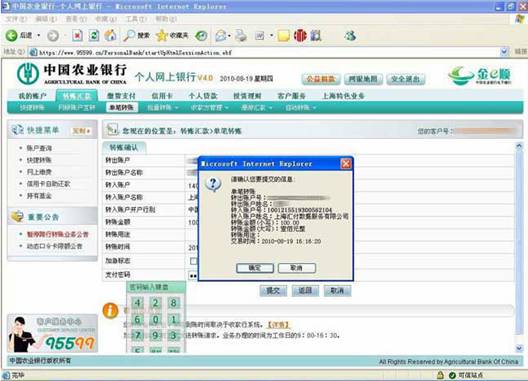Click the Messenger people icon in toolbar
Image resolution: width=528 pixels, height=381 pixels.
point(350,35)
